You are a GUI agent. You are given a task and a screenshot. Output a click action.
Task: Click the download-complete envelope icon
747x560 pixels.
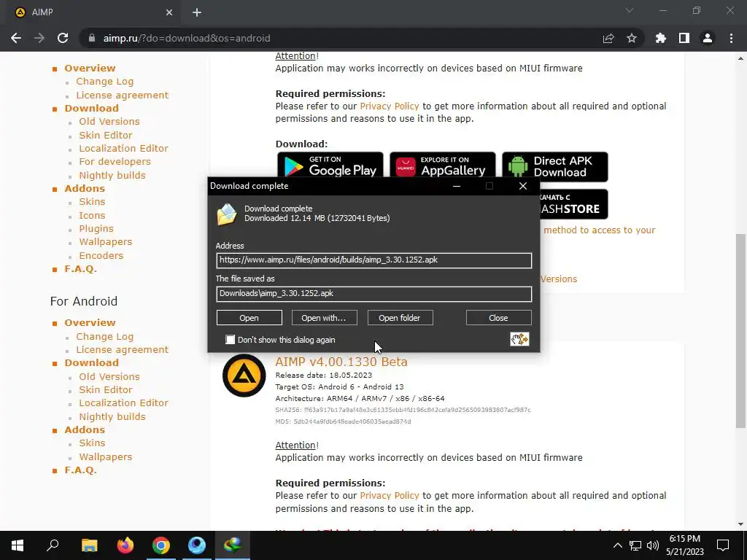point(227,214)
